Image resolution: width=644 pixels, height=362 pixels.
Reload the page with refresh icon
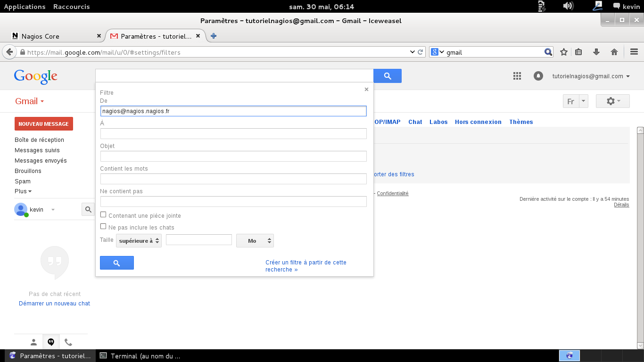[x=421, y=52]
